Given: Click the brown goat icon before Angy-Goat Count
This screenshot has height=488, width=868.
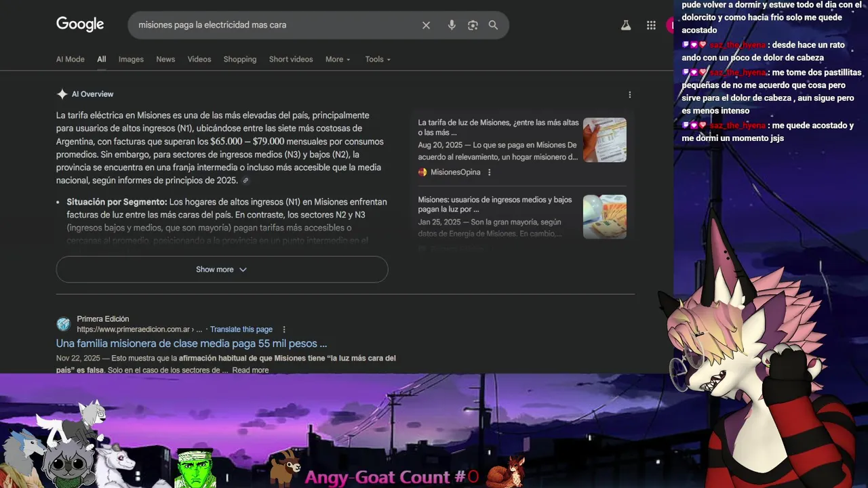Looking at the screenshot, I should pos(285,468).
